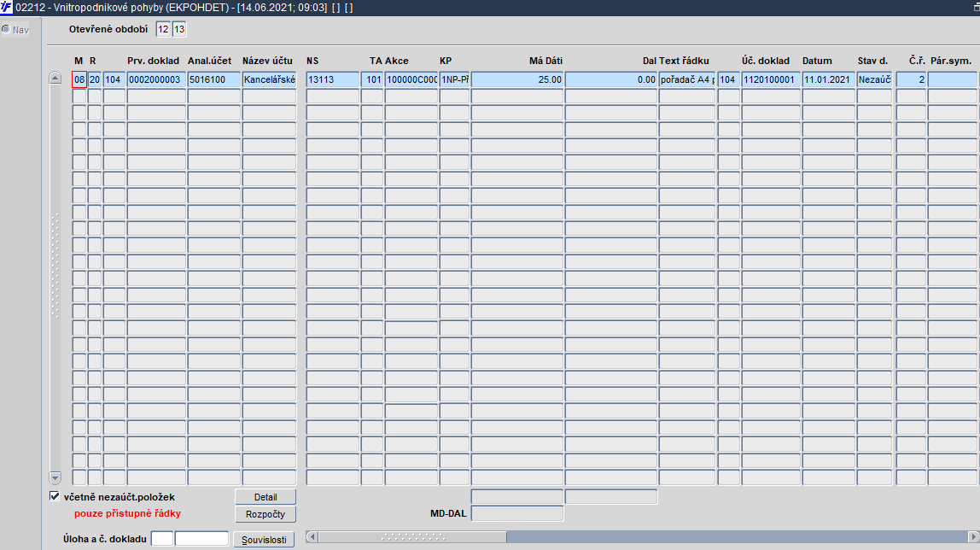Click the 'Stav d.' column header

(x=872, y=61)
